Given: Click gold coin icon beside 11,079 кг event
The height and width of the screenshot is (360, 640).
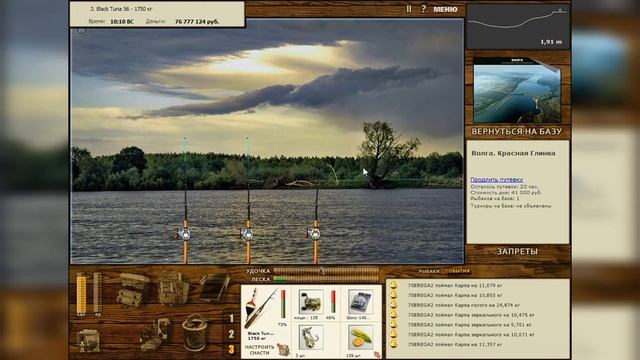Looking at the screenshot, I should [x=393, y=285].
